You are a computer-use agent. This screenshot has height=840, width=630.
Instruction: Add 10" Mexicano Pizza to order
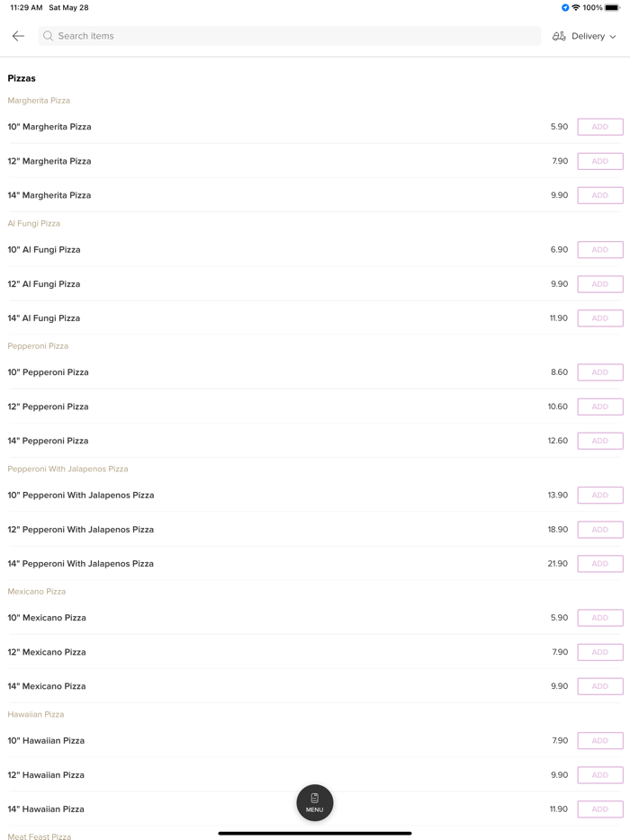click(600, 618)
